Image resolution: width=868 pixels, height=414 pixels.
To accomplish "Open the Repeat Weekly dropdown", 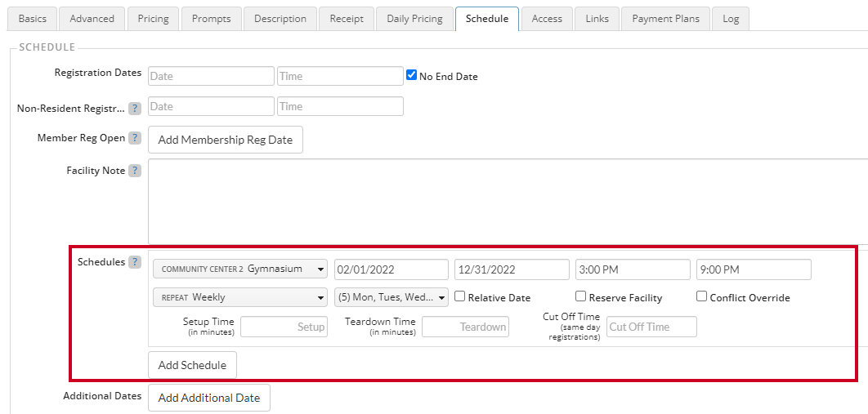I will click(x=240, y=297).
